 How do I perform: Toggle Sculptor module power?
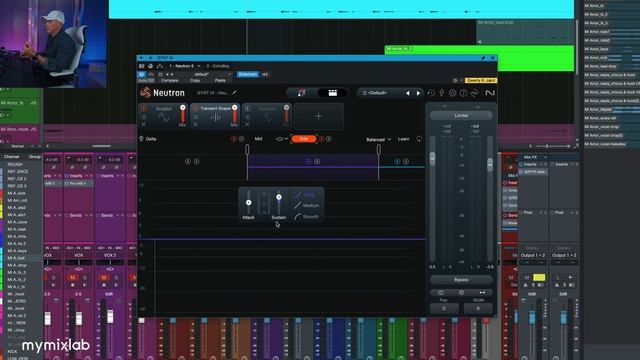click(x=144, y=109)
